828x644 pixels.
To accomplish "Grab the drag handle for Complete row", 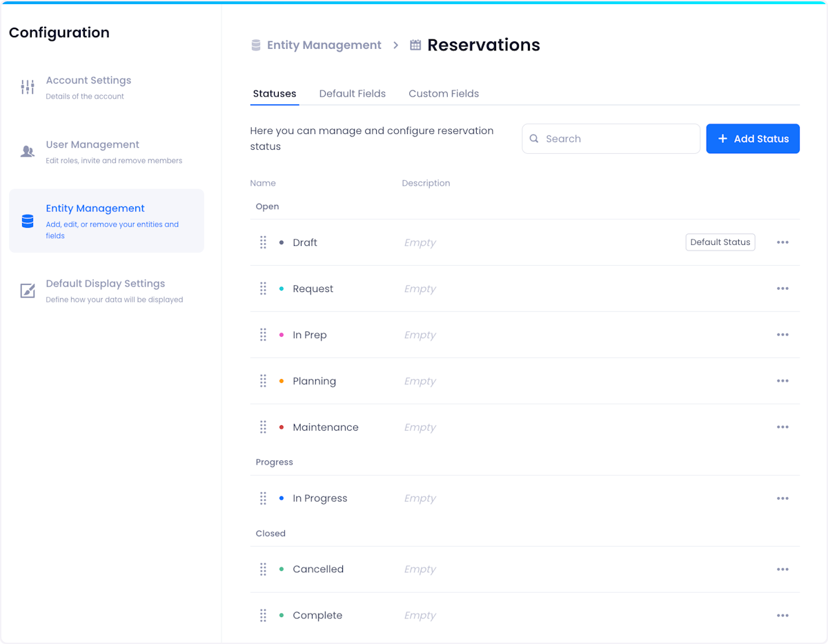I will coord(263,616).
